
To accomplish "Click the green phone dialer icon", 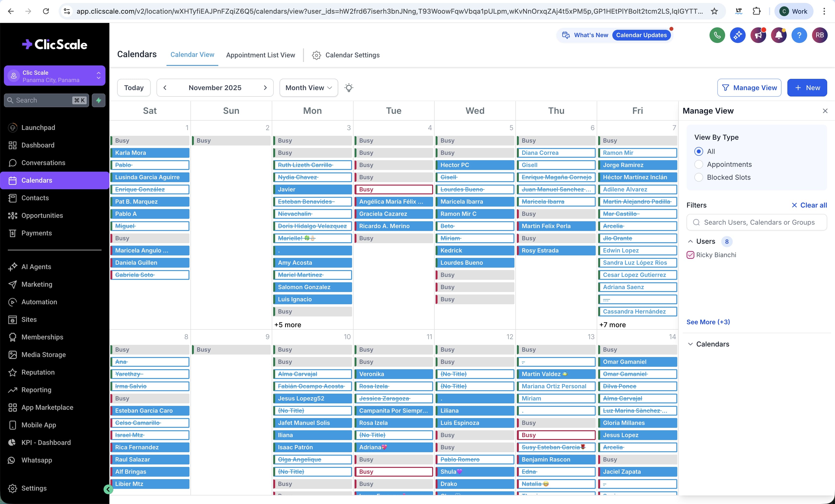I will [717, 35].
